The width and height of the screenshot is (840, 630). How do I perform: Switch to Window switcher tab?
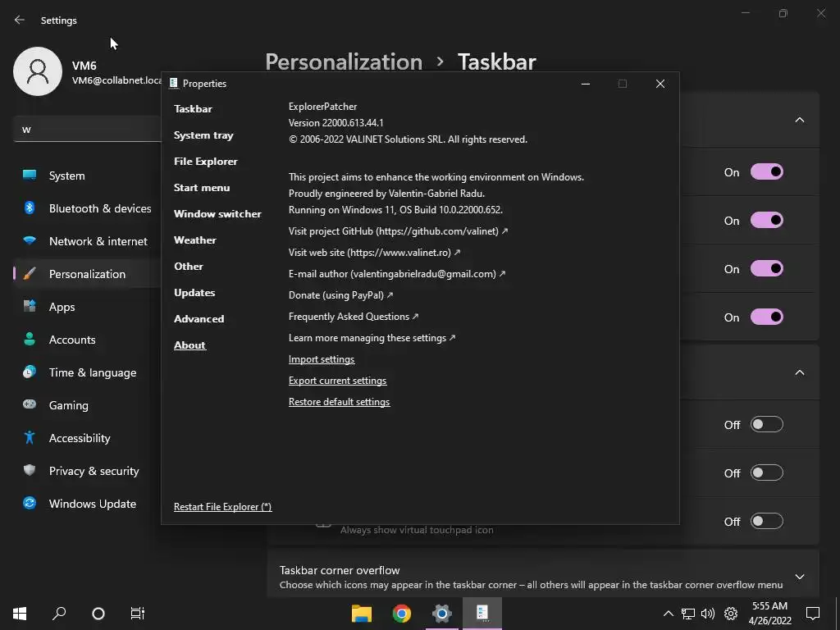pos(217,214)
